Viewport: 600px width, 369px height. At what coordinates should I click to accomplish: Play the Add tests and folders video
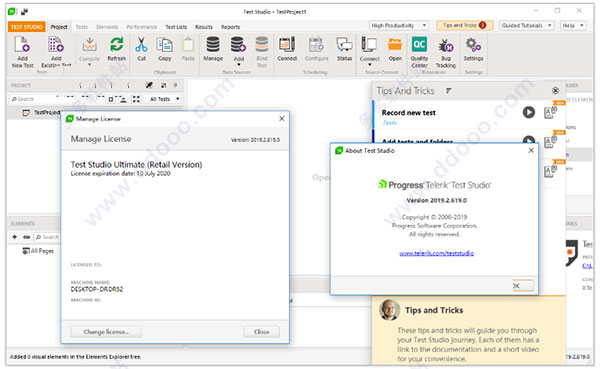pyautogui.click(x=529, y=140)
